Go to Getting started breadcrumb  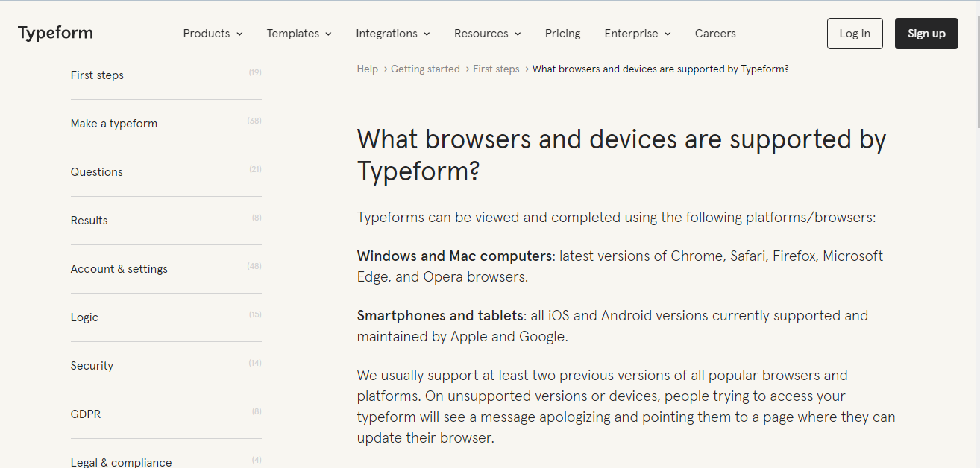(x=425, y=69)
